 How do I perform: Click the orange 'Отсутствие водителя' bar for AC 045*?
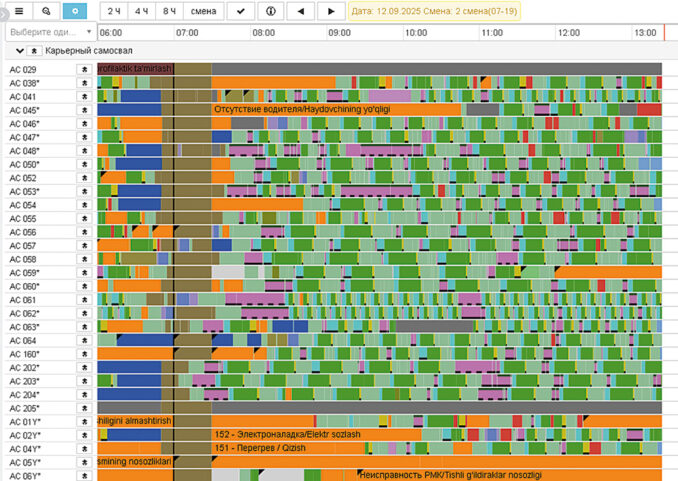pos(335,110)
